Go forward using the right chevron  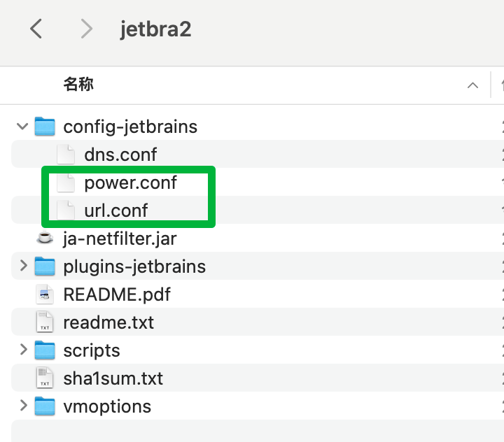pos(87,29)
